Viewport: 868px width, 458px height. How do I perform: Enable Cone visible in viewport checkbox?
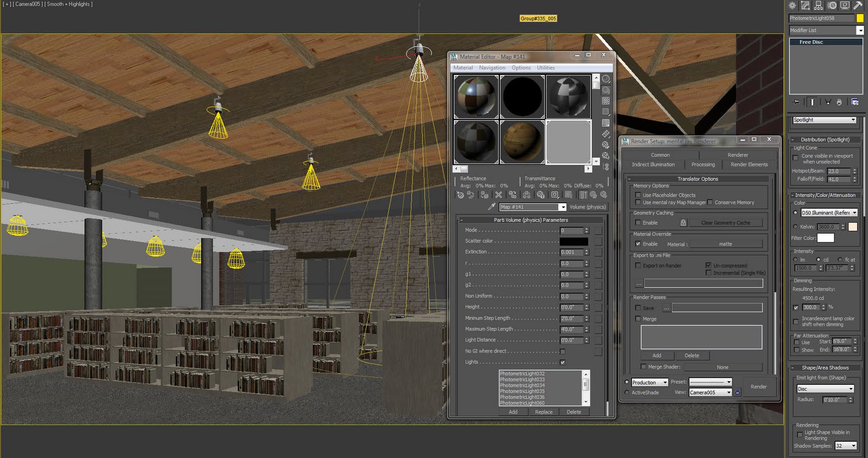796,158
